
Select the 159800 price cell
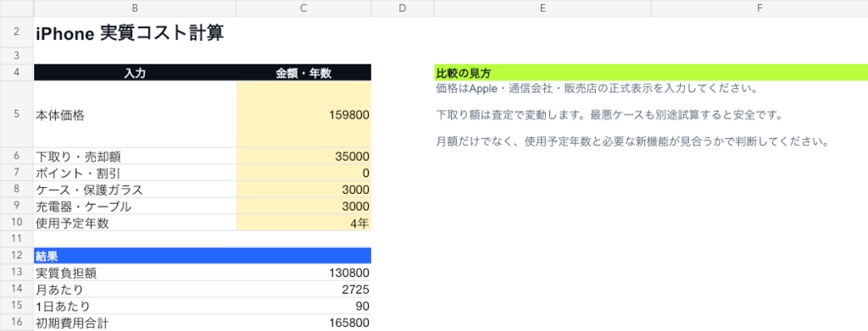pyautogui.click(x=303, y=114)
